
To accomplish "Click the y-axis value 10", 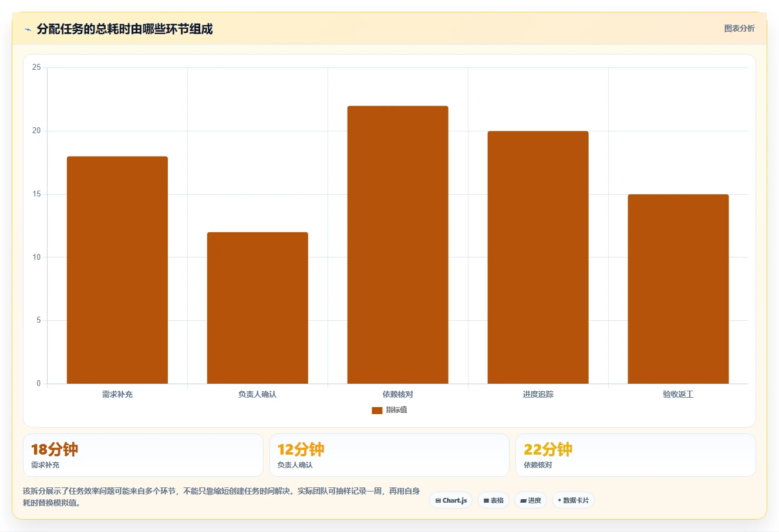I will [x=36, y=257].
